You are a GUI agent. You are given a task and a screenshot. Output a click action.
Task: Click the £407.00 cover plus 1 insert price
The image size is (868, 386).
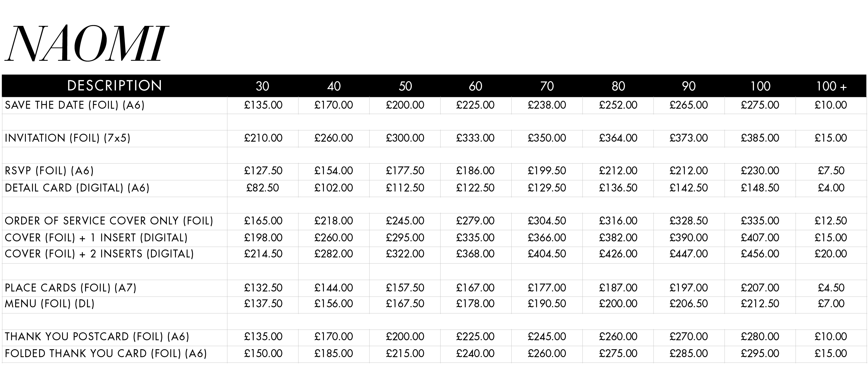tap(760, 238)
